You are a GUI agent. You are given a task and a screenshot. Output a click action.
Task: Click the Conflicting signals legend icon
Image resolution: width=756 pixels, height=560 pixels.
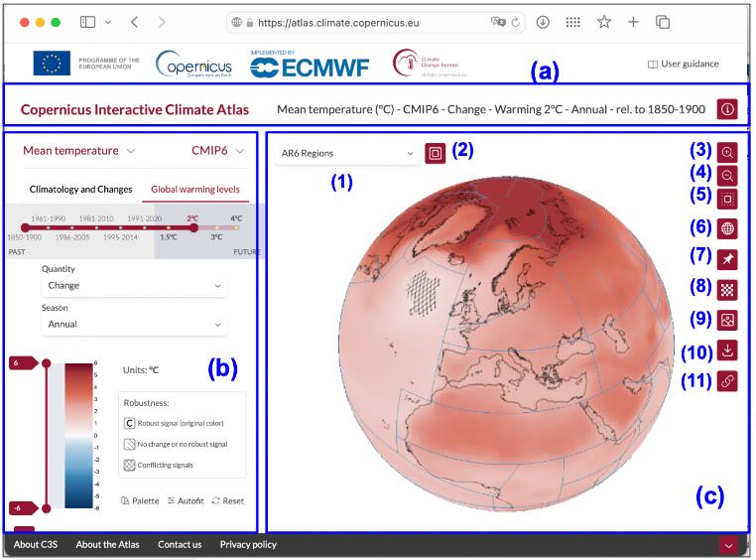(x=129, y=466)
